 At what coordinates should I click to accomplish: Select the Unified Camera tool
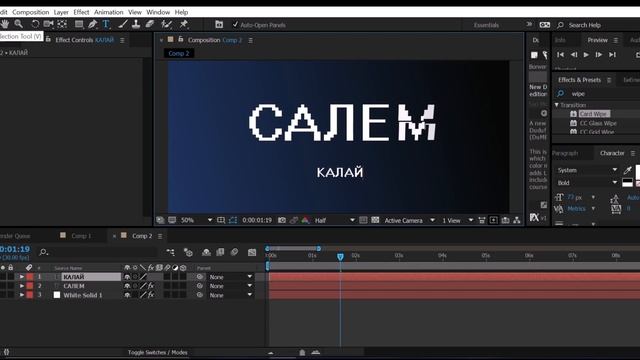coord(49,24)
